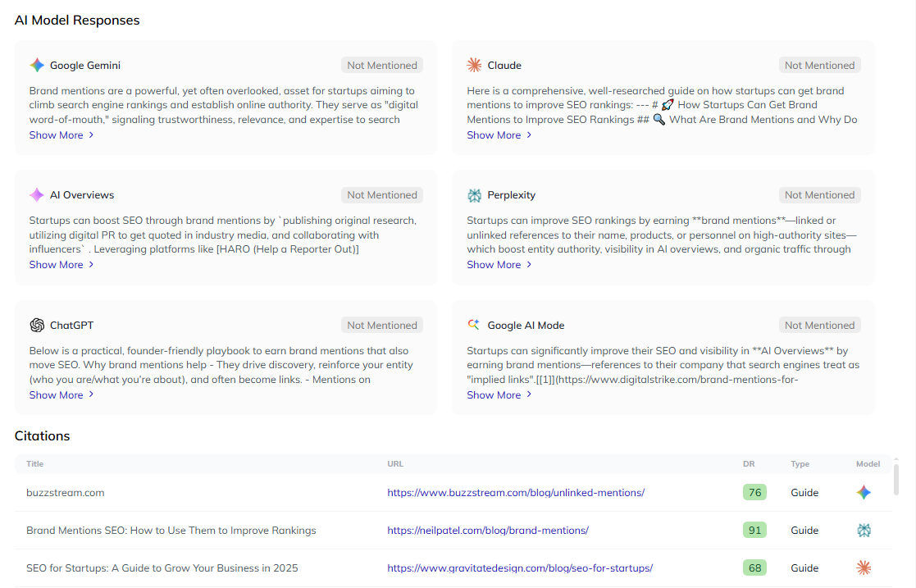Click Not Mentioned badge on Google AI Mode card
The width and height of the screenshot is (916, 588).
[x=819, y=326]
